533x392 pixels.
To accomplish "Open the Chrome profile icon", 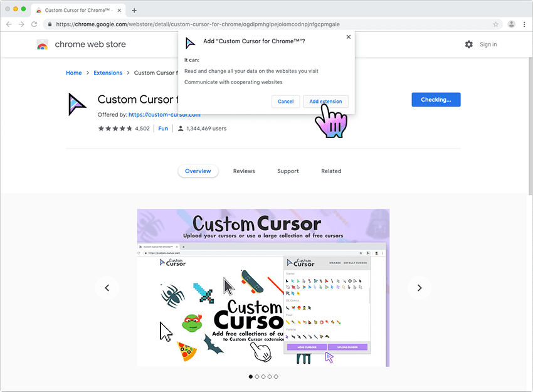I will coord(510,24).
